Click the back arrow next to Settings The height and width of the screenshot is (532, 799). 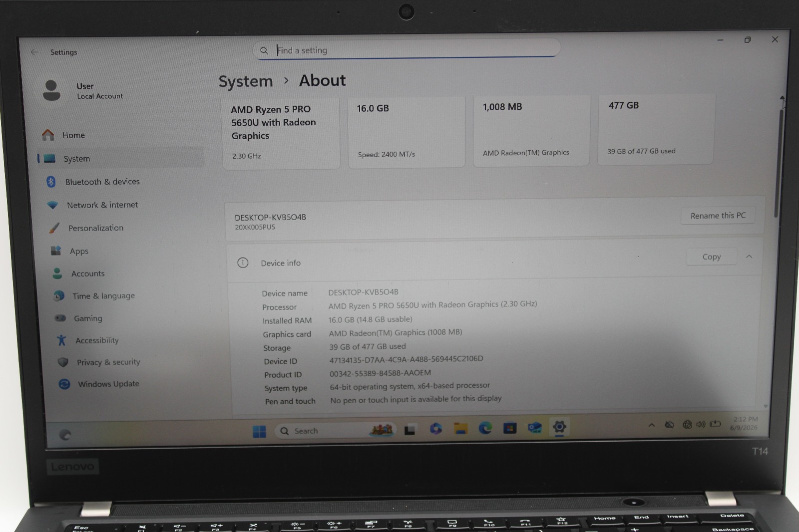coord(34,52)
